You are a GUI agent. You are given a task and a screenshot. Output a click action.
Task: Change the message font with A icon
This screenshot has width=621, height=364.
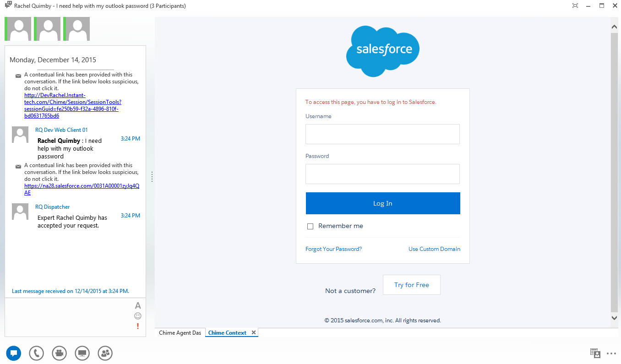138,305
